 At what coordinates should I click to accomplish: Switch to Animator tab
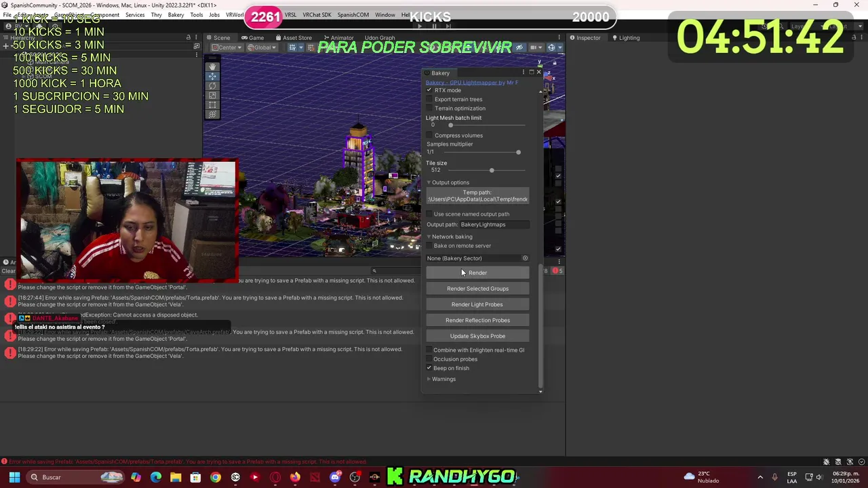click(338, 38)
